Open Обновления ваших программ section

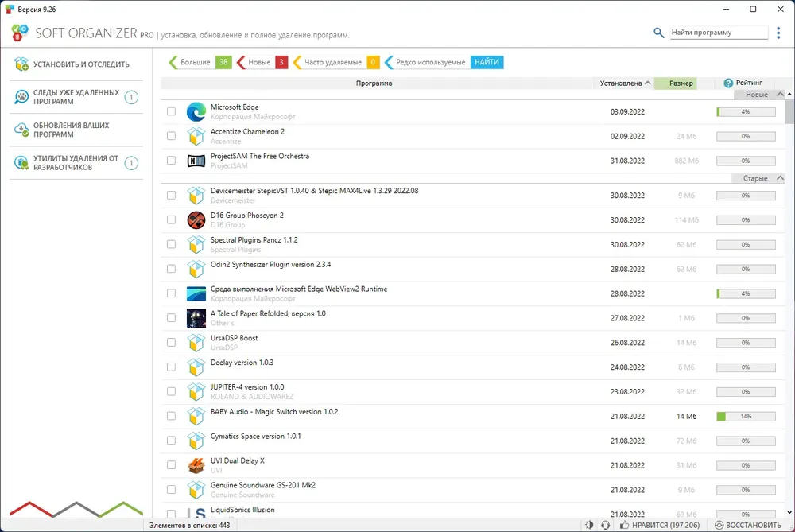point(76,130)
